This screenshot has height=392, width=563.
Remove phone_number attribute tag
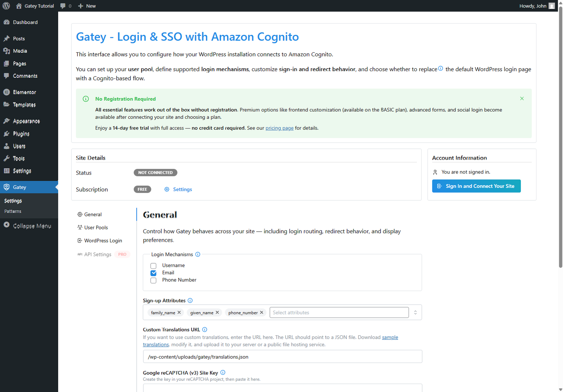point(262,313)
